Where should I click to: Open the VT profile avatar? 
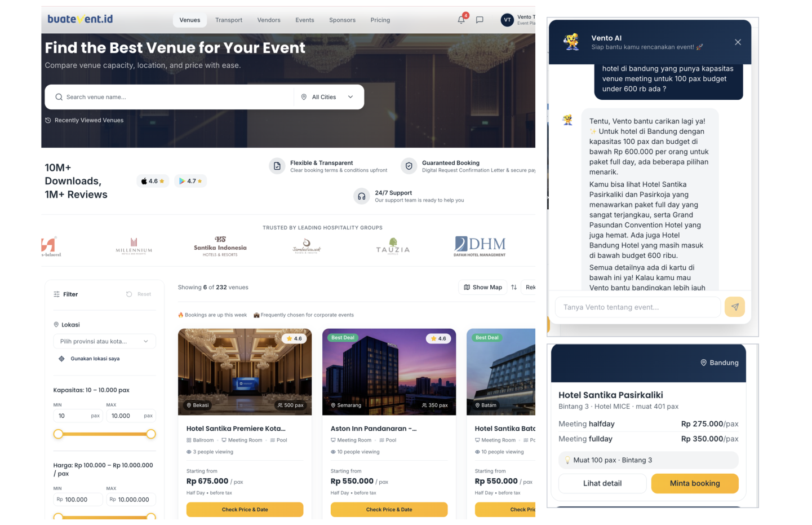(x=507, y=20)
